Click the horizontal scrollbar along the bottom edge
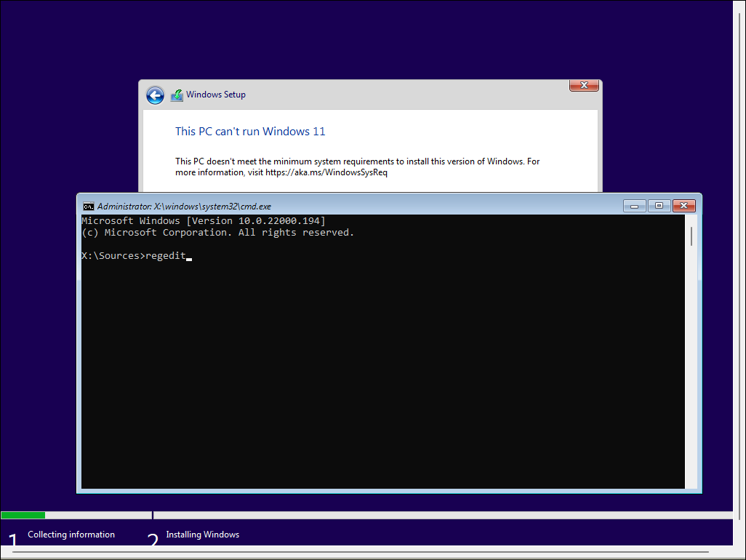Viewport: 746px width, 560px height. point(361,552)
